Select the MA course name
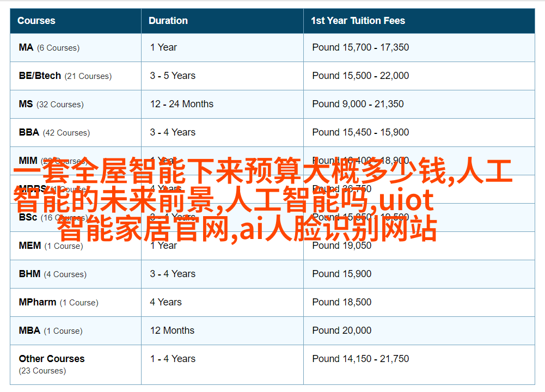This screenshot has height=392, width=545. click(x=26, y=47)
